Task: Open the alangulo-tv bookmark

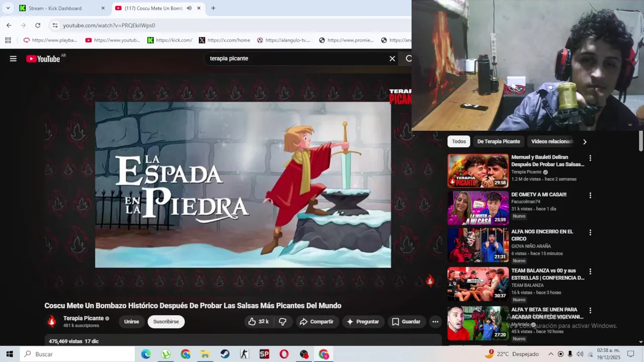Action: [284, 40]
